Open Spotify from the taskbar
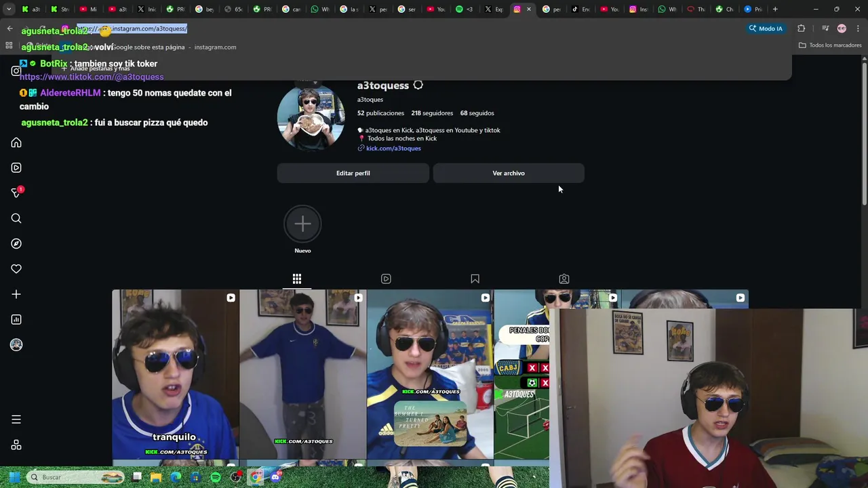Screen dimensions: 868x488 pyautogui.click(x=216, y=477)
